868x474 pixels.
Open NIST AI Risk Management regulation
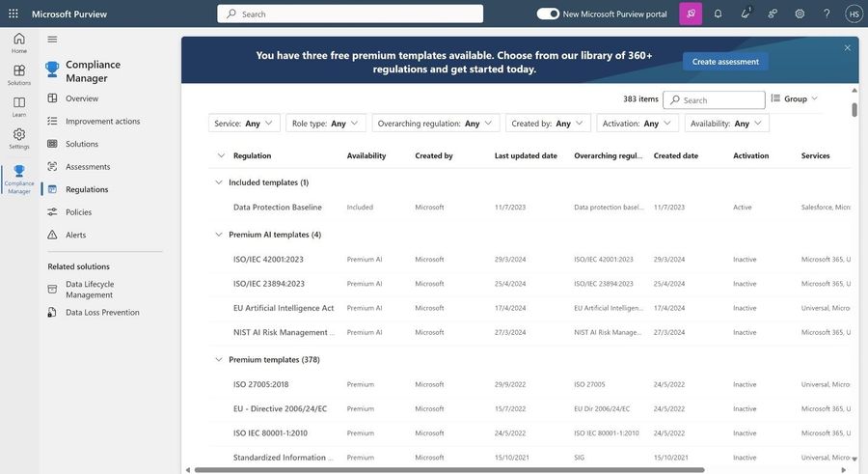(284, 332)
